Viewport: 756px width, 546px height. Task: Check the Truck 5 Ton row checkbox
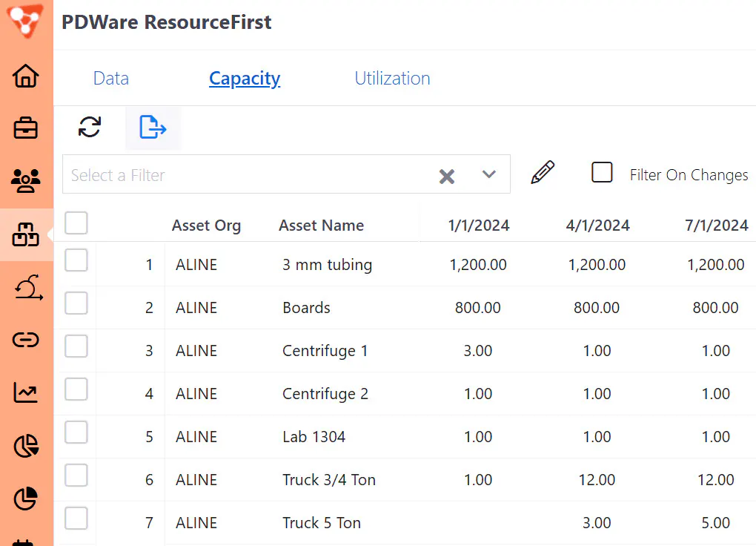coord(76,519)
